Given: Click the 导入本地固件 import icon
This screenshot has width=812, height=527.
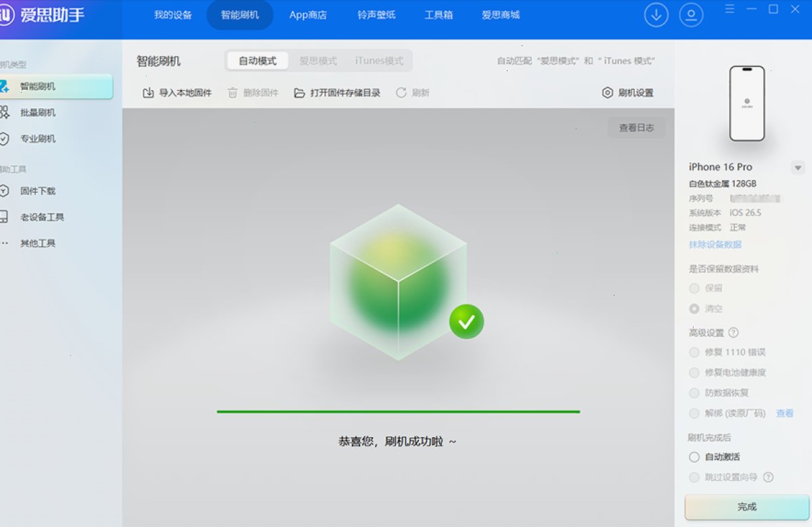Looking at the screenshot, I should pyautogui.click(x=148, y=93).
